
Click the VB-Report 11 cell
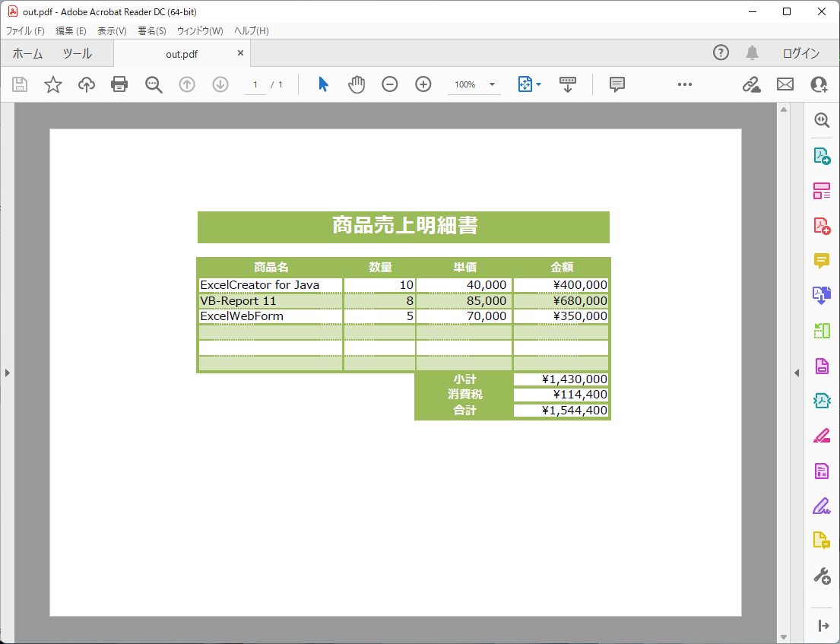click(x=271, y=300)
